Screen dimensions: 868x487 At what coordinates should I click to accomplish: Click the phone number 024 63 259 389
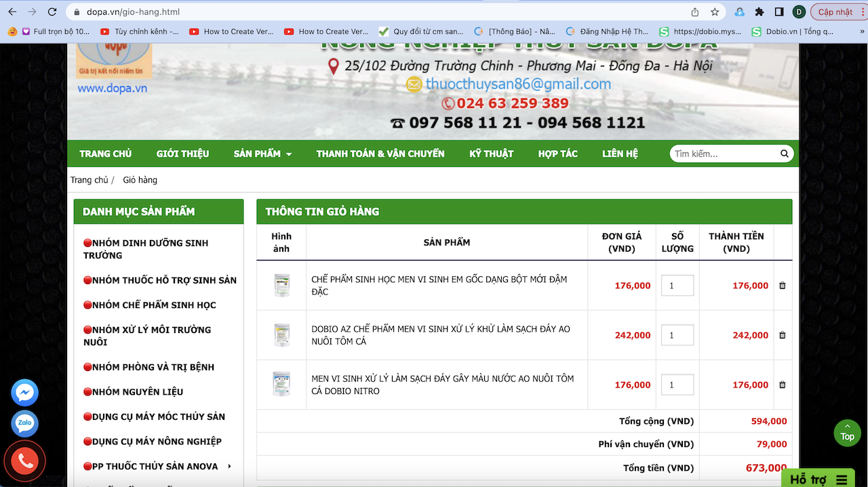(513, 103)
